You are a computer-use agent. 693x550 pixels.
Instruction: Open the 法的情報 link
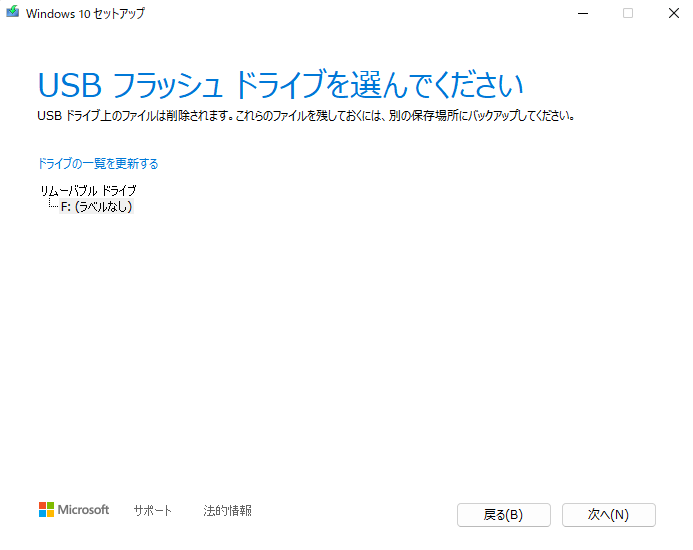tap(227, 511)
